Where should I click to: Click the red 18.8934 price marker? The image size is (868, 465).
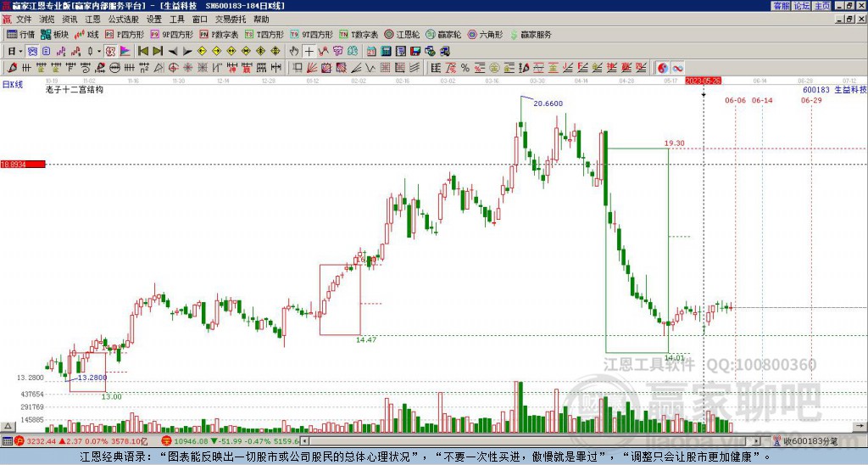tap(23, 165)
